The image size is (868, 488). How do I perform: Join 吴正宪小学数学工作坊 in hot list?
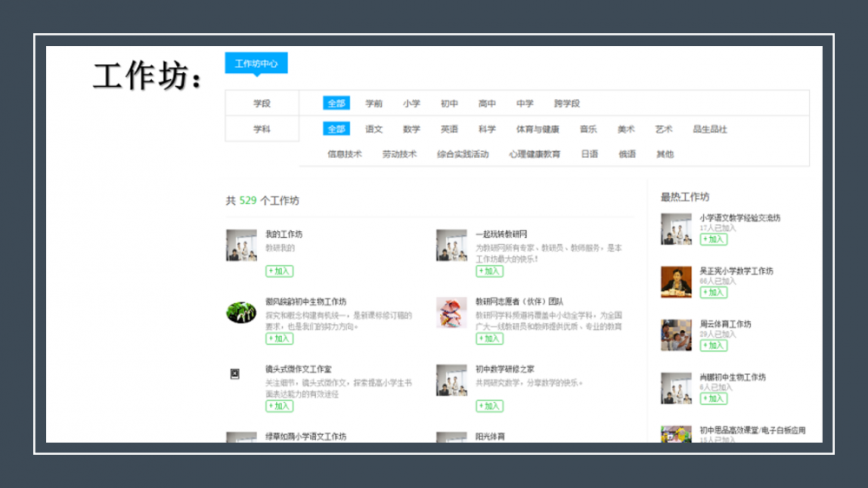(713, 293)
